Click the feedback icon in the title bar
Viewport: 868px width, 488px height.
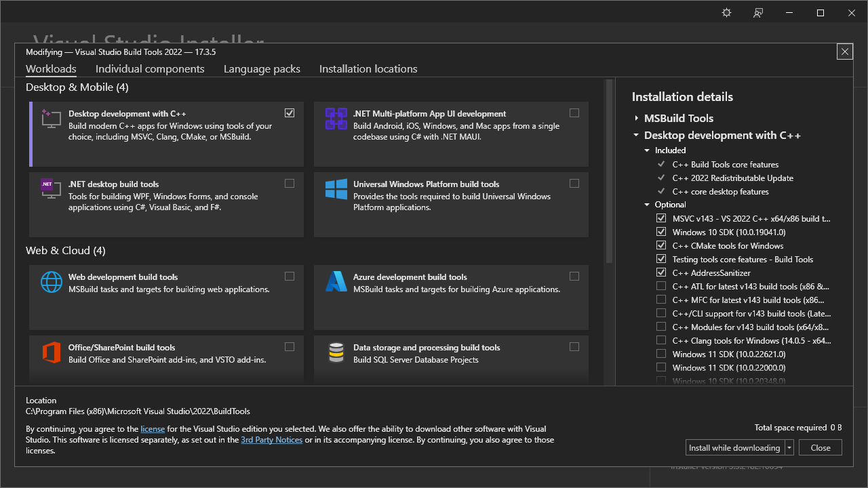758,13
